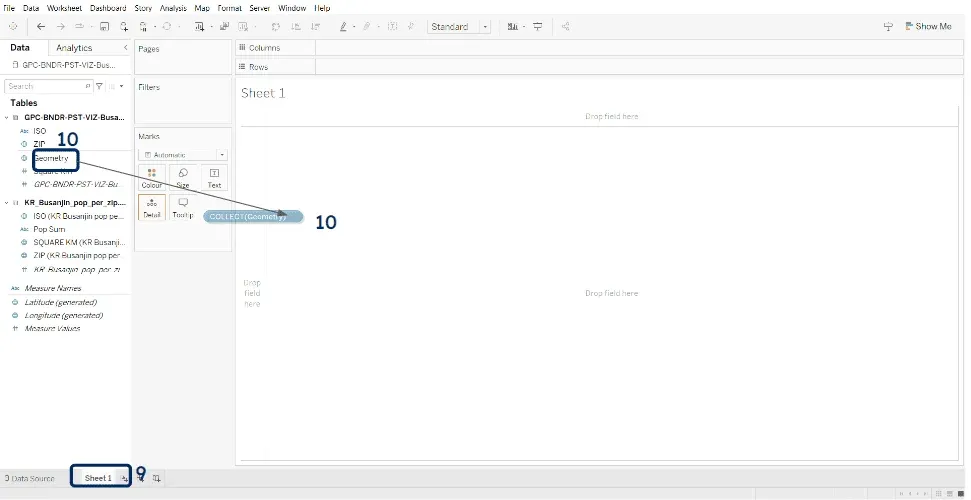Open the New Worksheet dropdown arrow
Viewport: 971px width, 500px height.
(x=211, y=27)
